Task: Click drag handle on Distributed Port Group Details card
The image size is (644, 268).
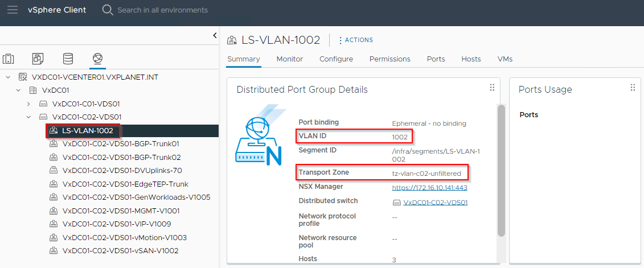Action: pyautogui.click(x=491, y=88)
